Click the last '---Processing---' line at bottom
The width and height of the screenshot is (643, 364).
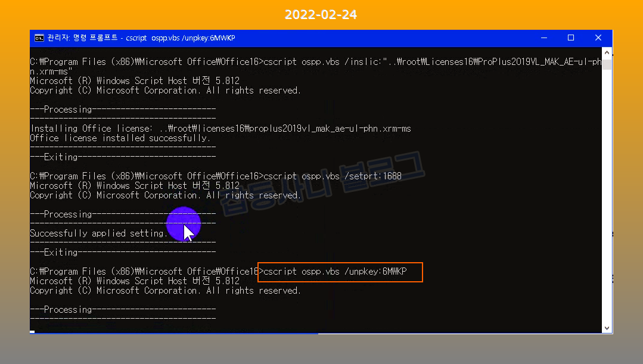[x=123, y=309]
